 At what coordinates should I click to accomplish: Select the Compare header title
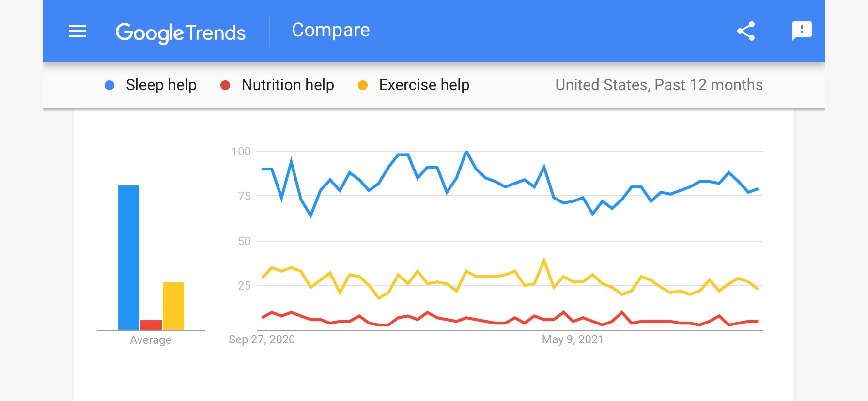(x=331, y=30)
